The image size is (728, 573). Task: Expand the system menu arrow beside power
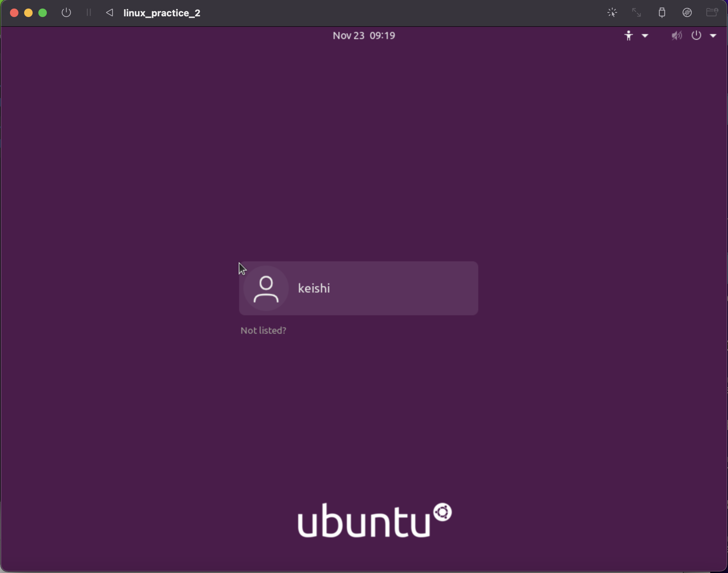pyautogui.click(x=713, y=36)
